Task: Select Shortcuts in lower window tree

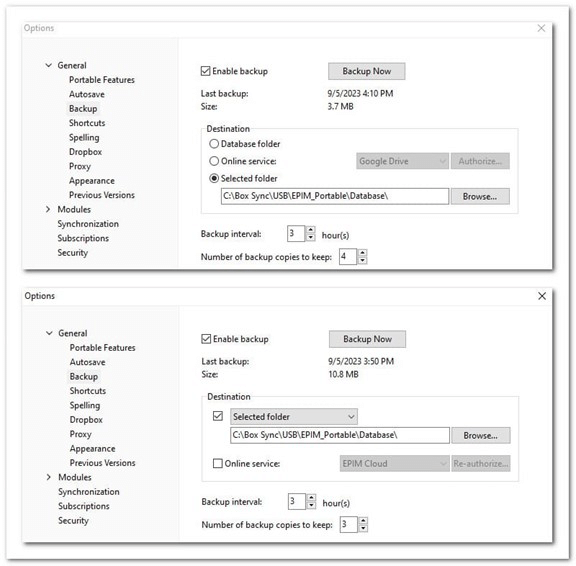Action: pyautogui.click(x=88, y=391)
